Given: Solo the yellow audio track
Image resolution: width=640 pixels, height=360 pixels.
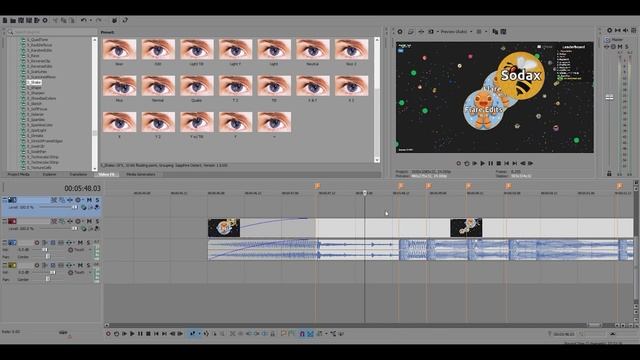Looking at the screenshot, I should pyautogui.click(x=88, y=265).
